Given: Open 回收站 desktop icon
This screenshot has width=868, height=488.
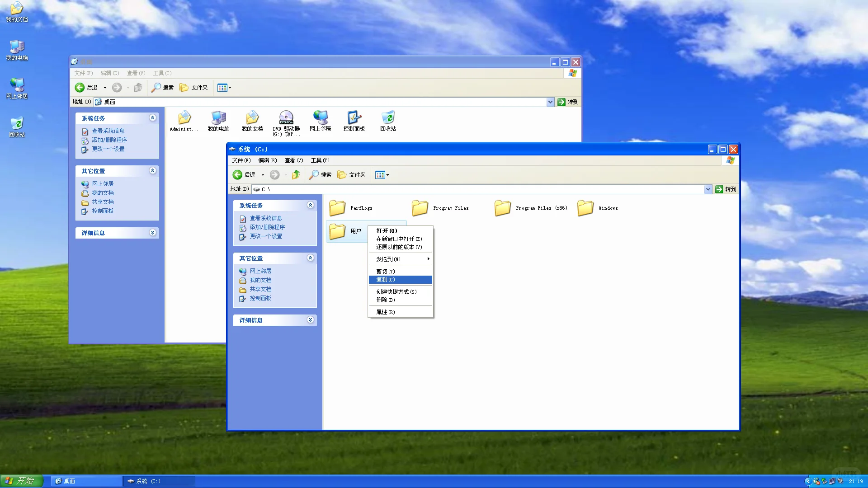Looking at the screenshot, I should tap(17, 126).
